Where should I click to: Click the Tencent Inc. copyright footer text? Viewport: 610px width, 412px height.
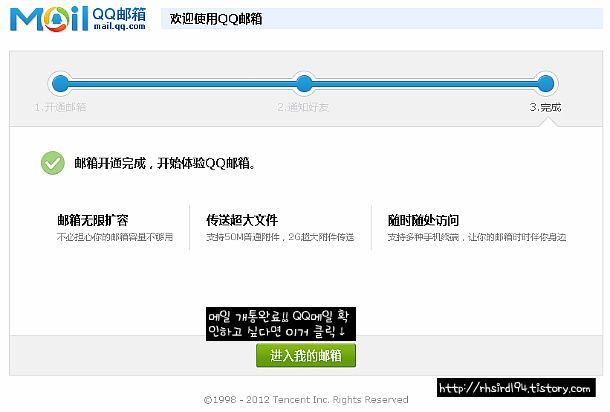(x=306, y=400)
